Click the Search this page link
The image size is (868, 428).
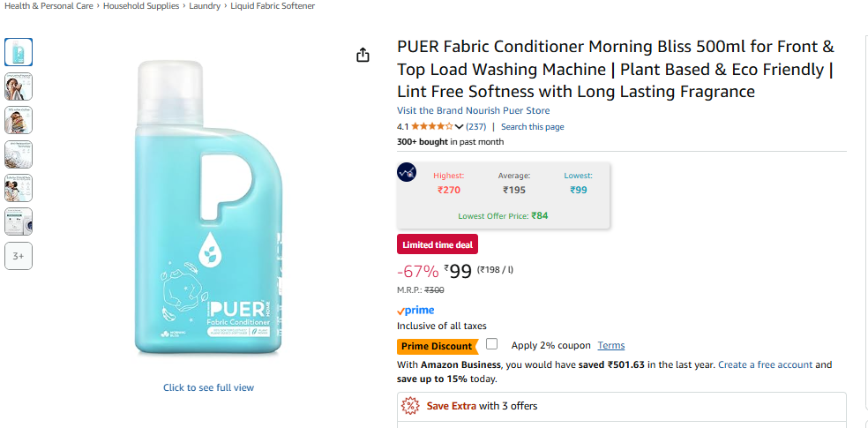533,127
